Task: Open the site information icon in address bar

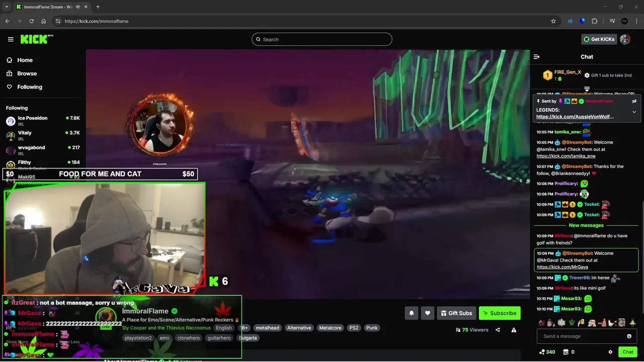Action: [58, 21]
